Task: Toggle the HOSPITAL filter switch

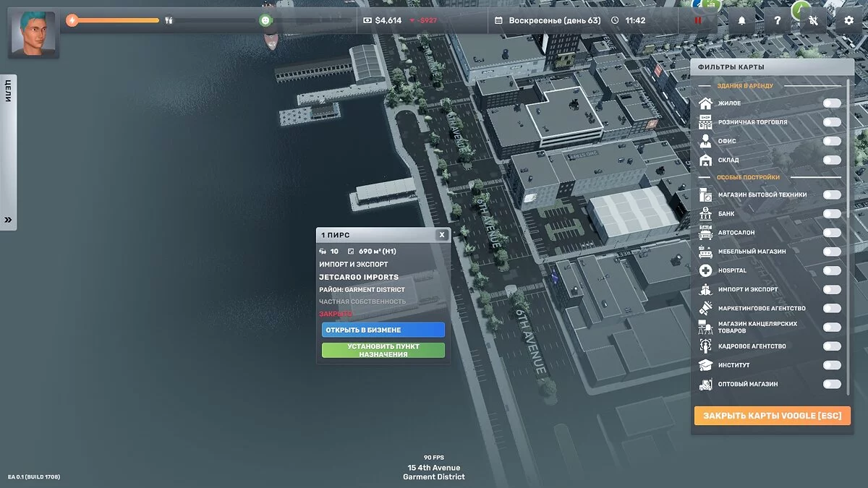Action: click(832, 270)
